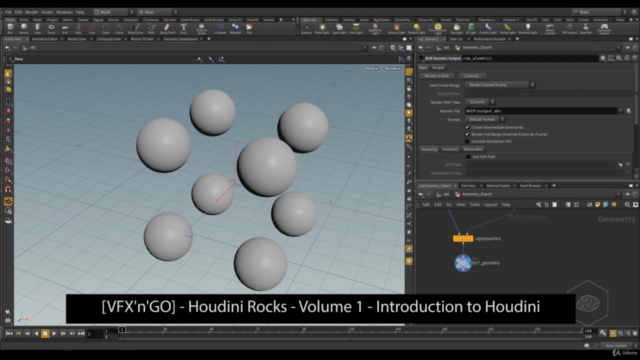This screenshot has width=640, height=360.
Task: Click the timeline current frame marker
Action: tap(122, 329)
